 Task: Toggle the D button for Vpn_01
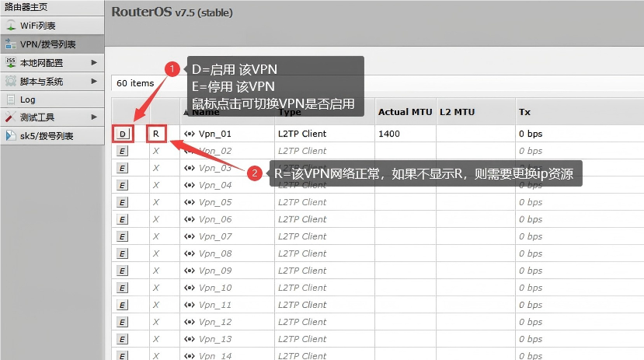pyautogui.click(x=123, y=134)
